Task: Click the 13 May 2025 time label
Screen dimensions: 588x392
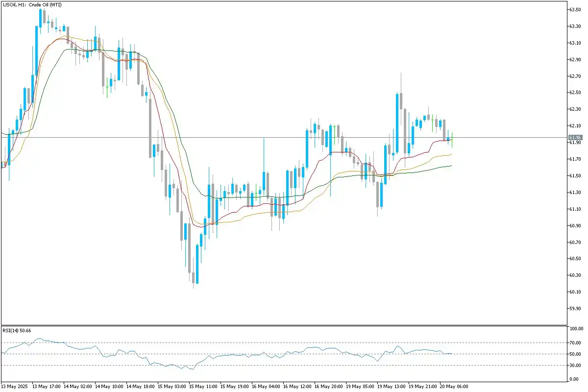Action: pos(15,387)
